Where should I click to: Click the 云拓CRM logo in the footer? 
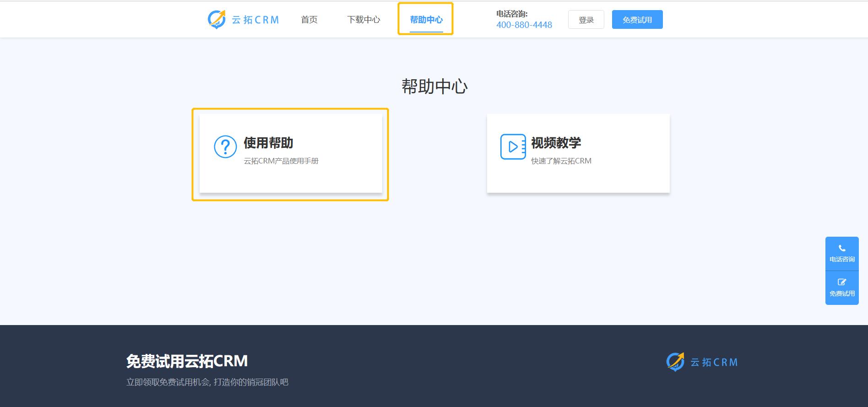(x=702, y=362)
